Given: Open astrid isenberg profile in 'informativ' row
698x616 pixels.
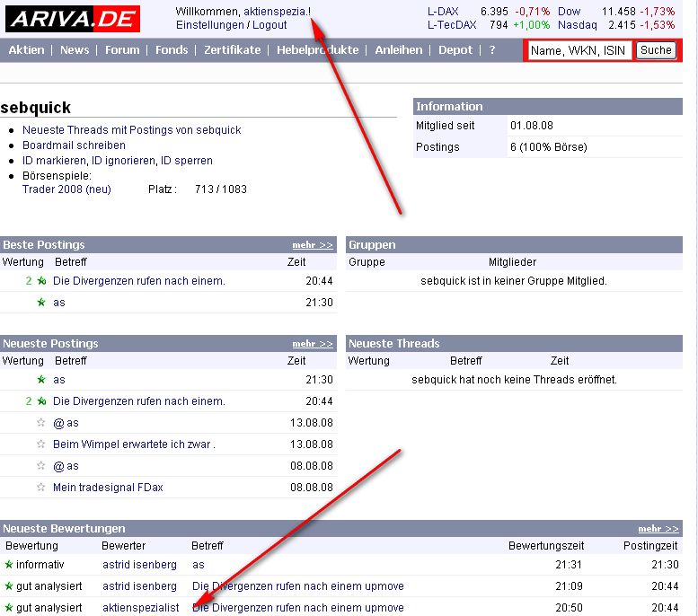Looking at the screenshot, I should pyautogui.click(x=139, y=565).
